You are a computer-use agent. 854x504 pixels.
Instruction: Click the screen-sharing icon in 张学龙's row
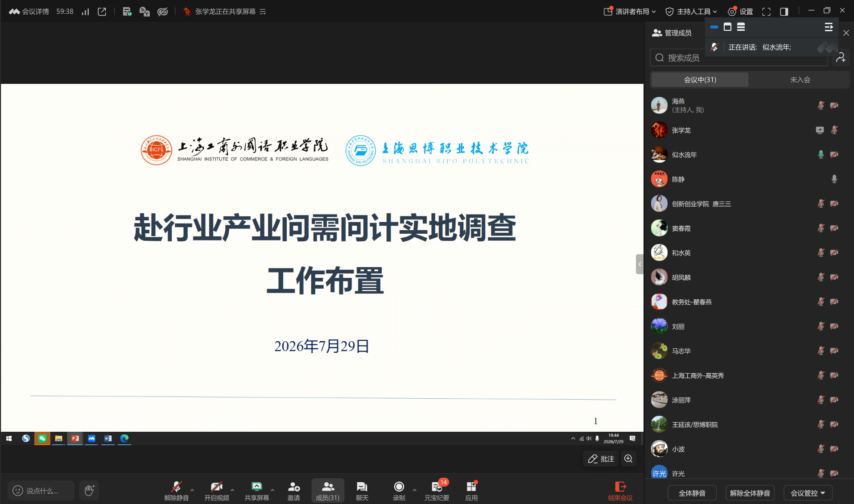pyautogui.click(x=820, y=130)
